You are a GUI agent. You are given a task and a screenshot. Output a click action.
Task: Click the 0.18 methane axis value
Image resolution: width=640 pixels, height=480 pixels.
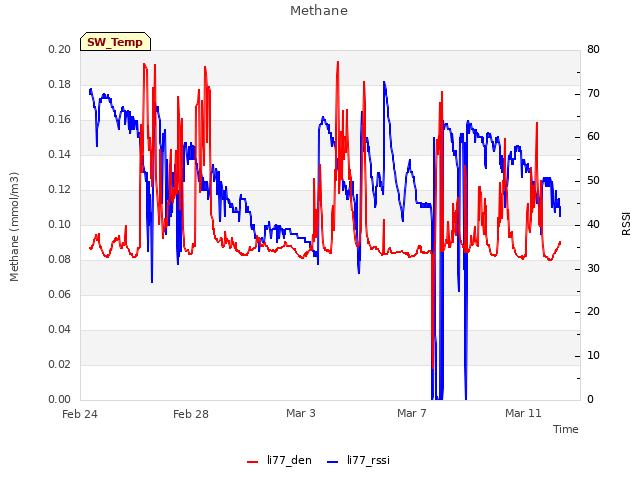[x=60, y=84]
